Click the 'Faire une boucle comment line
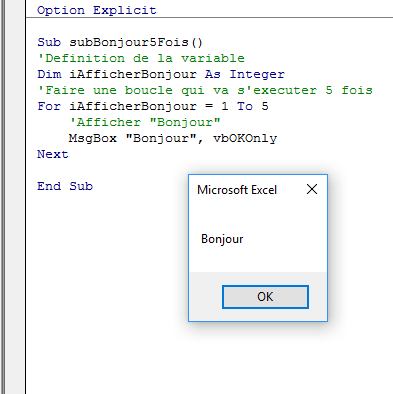This screenshot has height=394, width=393. click(205, 90)
